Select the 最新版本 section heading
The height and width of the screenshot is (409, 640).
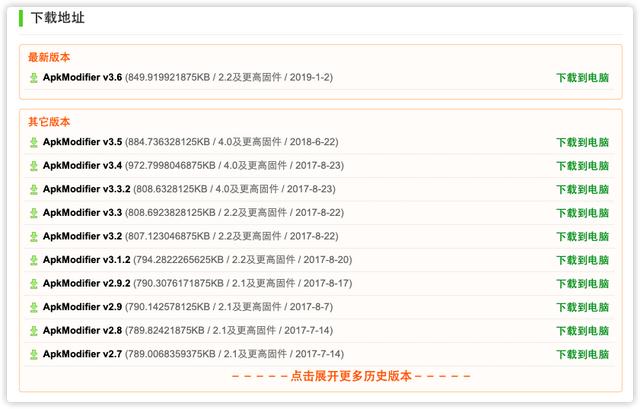pos(49,57)
